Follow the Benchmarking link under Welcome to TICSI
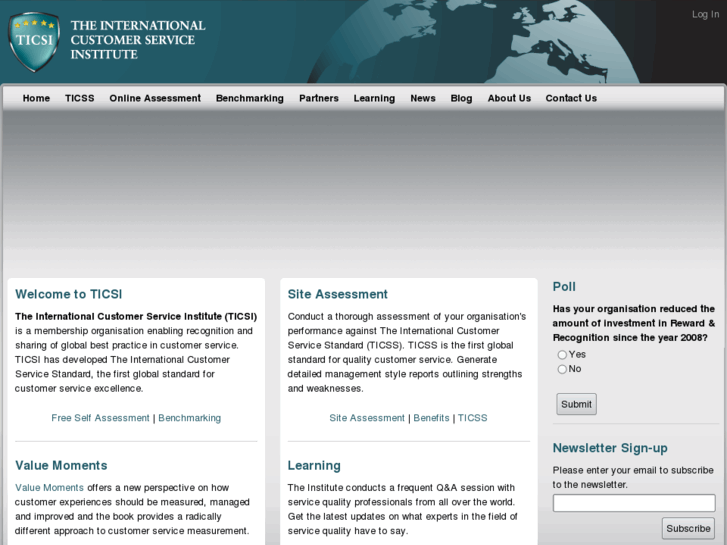Image resolution: width=727 pixels, height=545 pixels. tap(190, 418)
